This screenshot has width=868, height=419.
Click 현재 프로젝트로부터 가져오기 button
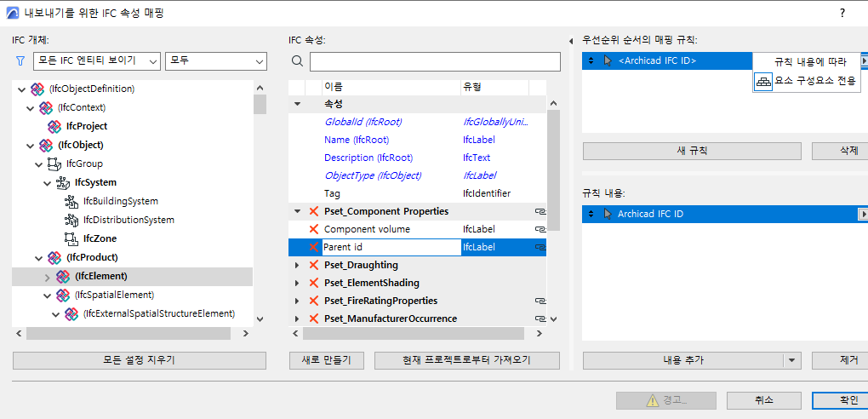click(x=467, y=360)
